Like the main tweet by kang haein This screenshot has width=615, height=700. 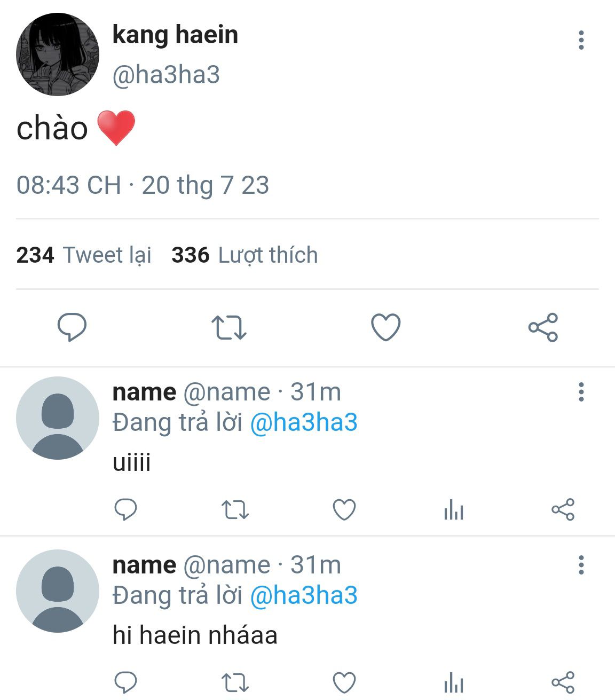(386, 327)
